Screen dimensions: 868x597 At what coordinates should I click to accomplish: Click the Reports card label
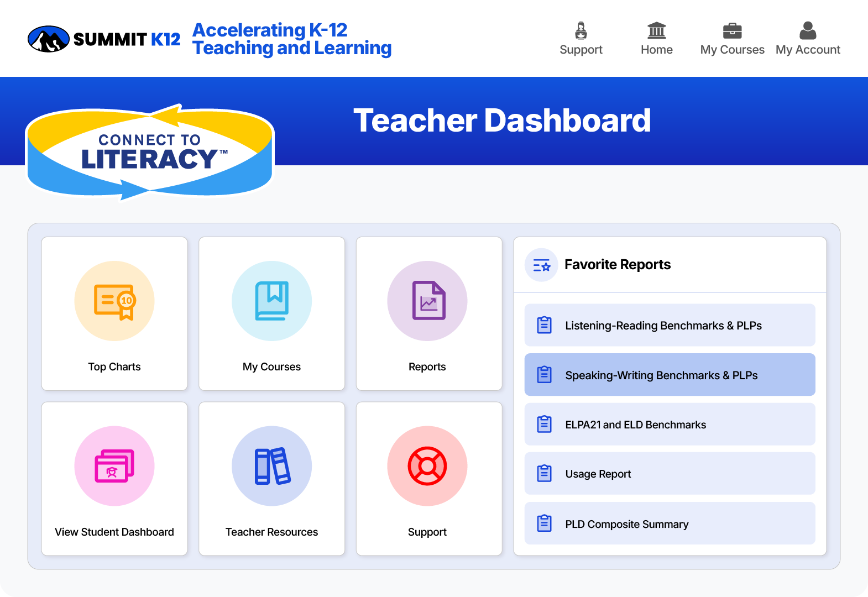(x=427, y=366)
